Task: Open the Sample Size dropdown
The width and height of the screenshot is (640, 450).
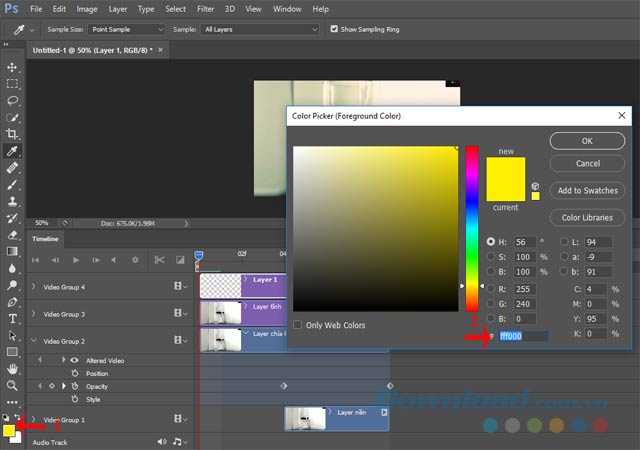Action: click(127, 29)
